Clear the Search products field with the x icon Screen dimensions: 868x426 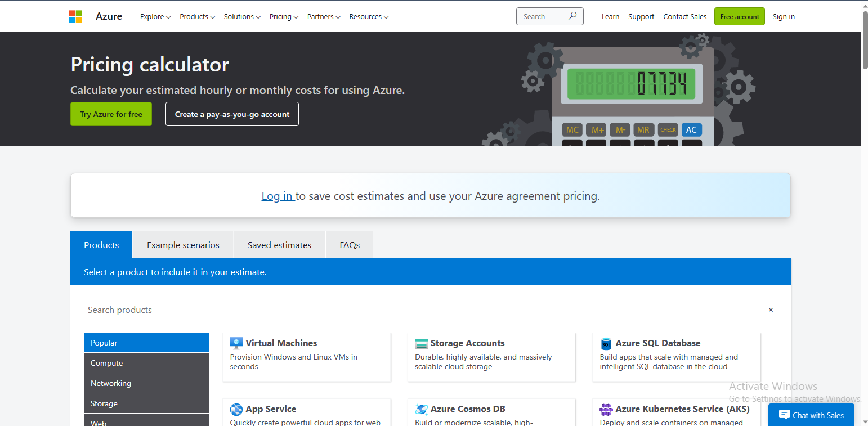point(771,310)
